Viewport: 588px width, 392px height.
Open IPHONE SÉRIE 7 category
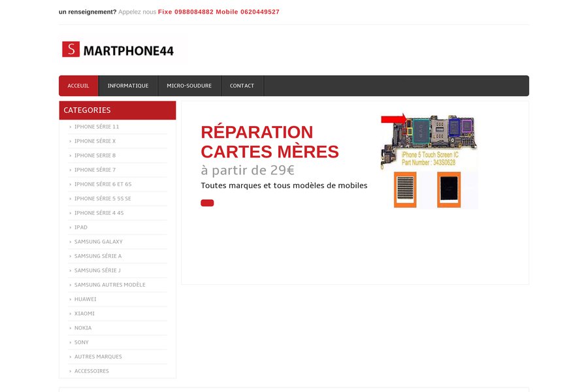click(95, 170)
